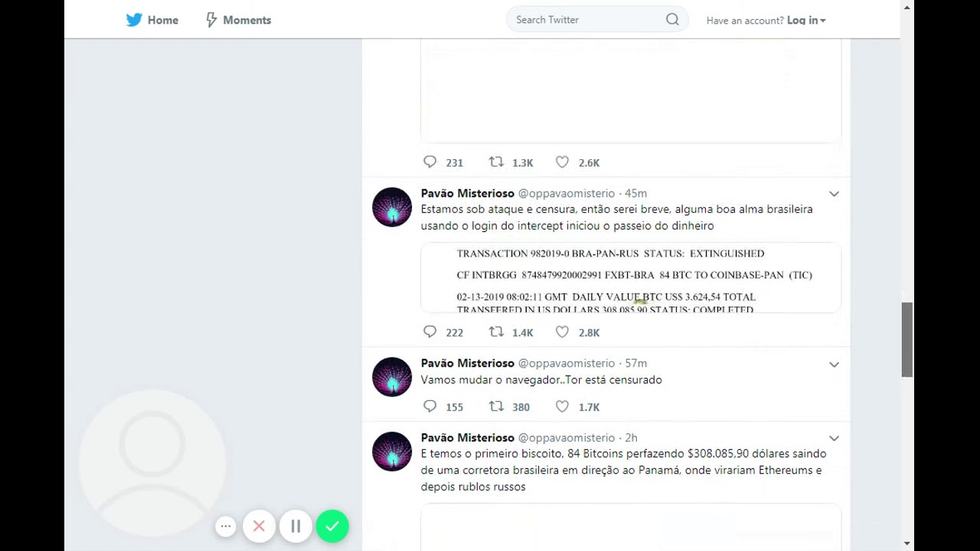Open the recorder more options ellipsis
Image resolution: width=980 pixels, height=551 pixels.
click(225, 527)
